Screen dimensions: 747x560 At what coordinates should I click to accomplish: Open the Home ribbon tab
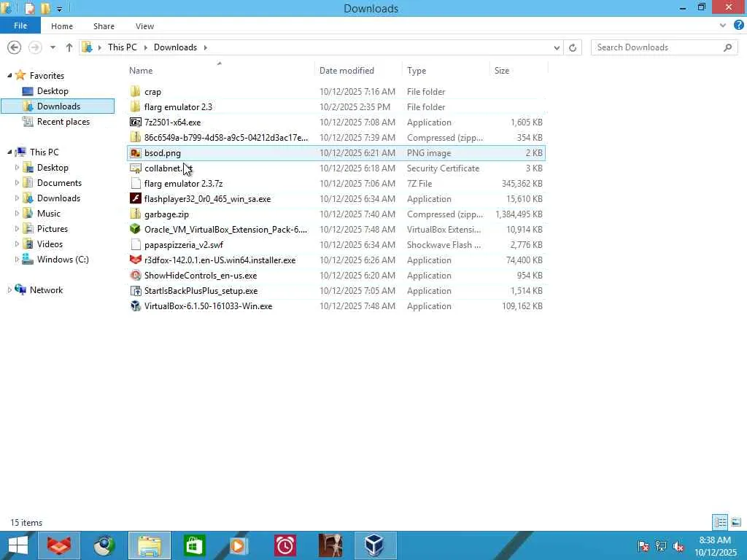pos(62,26)
